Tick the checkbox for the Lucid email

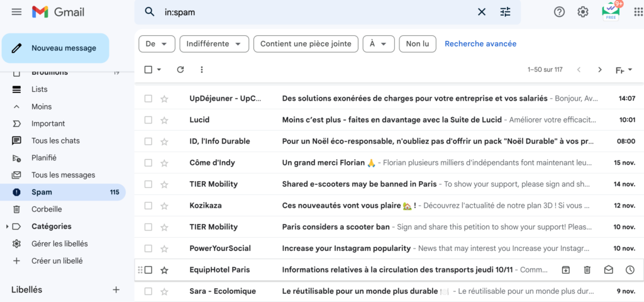click(x=148, y=120)
